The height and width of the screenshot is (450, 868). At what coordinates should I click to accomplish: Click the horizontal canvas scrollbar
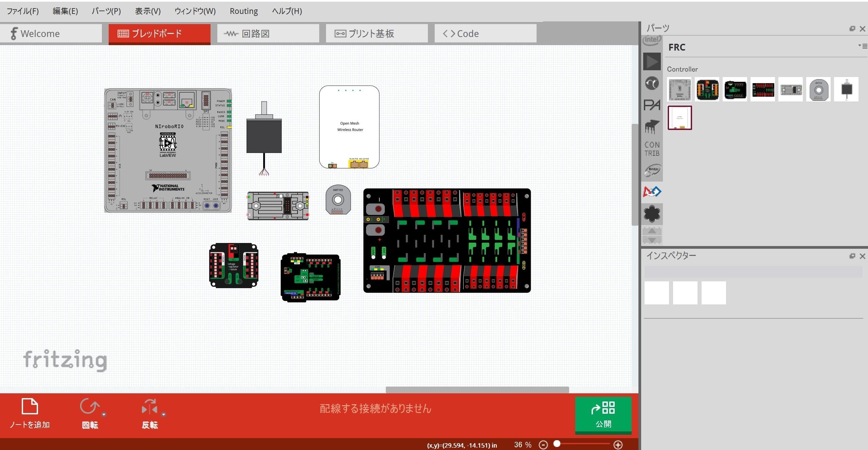coord(477,390)
